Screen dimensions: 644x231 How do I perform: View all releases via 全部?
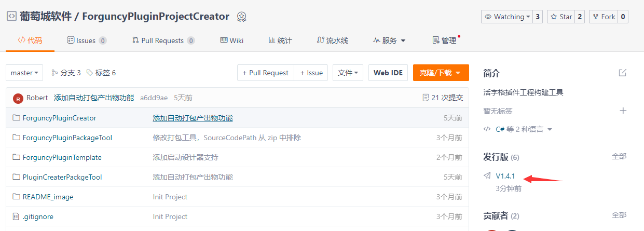click(619, 156)
